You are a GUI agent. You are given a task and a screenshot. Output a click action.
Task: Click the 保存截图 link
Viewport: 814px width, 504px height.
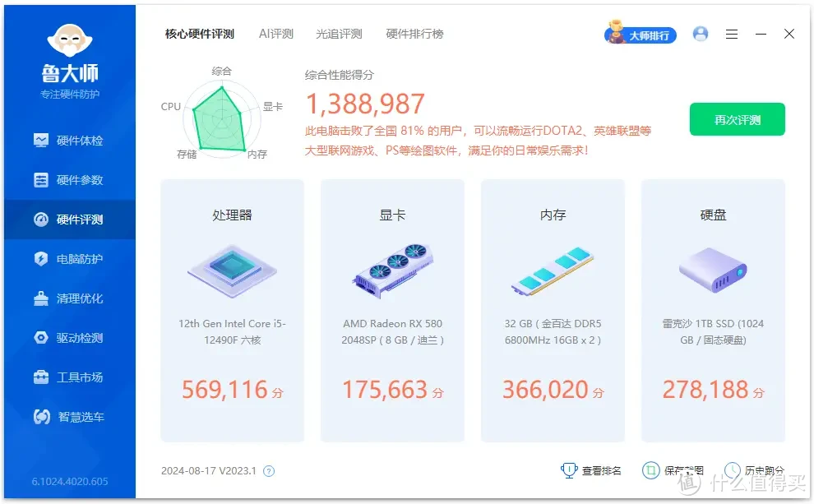click(x=684, y=471)
